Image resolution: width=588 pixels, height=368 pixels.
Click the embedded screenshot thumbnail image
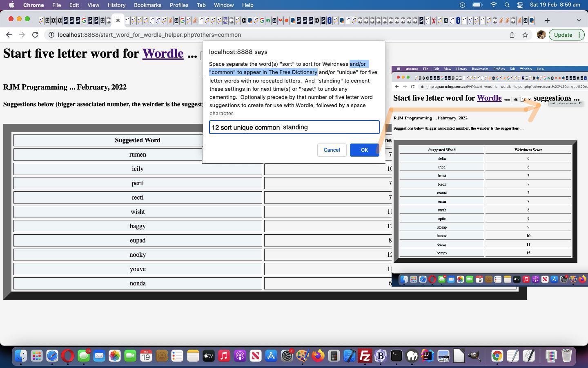[x=490, y=176]
